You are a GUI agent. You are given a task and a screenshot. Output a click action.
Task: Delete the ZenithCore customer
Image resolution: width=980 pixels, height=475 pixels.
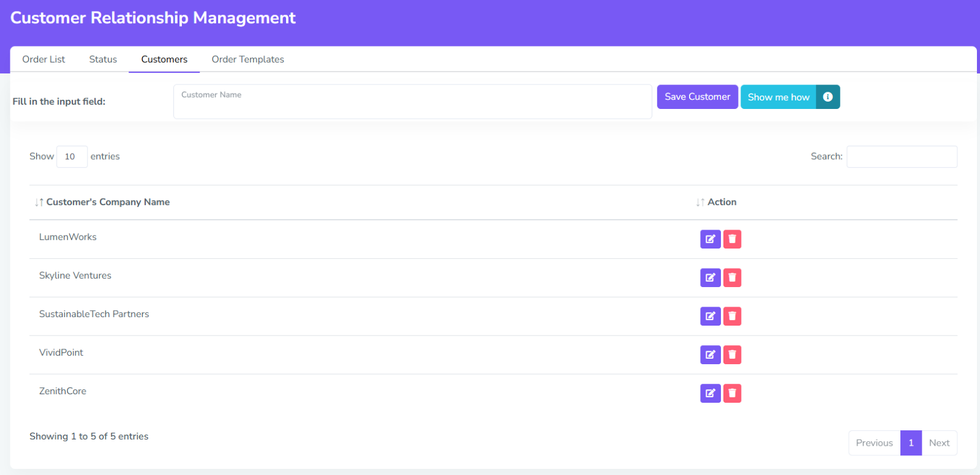pyautogui.click(x=732, y=394)
